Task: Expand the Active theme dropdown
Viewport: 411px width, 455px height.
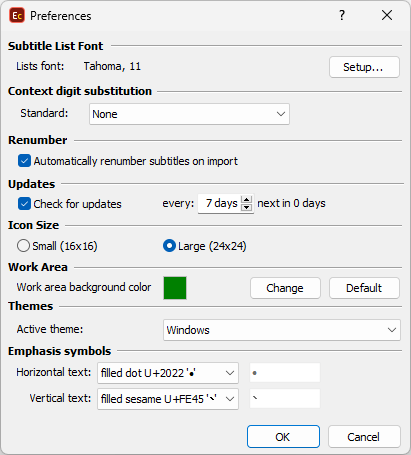Action: (x=282, y=330)
